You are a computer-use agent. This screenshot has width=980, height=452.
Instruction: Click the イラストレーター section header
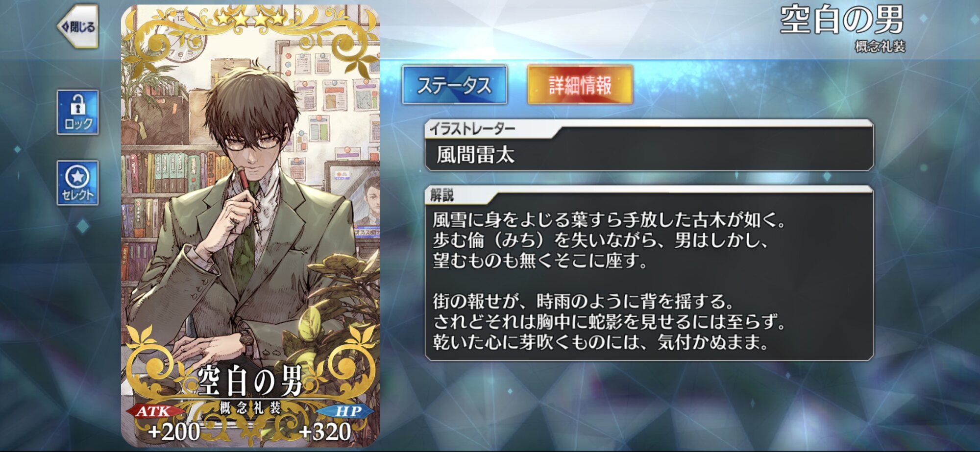(x=472, y=129)
